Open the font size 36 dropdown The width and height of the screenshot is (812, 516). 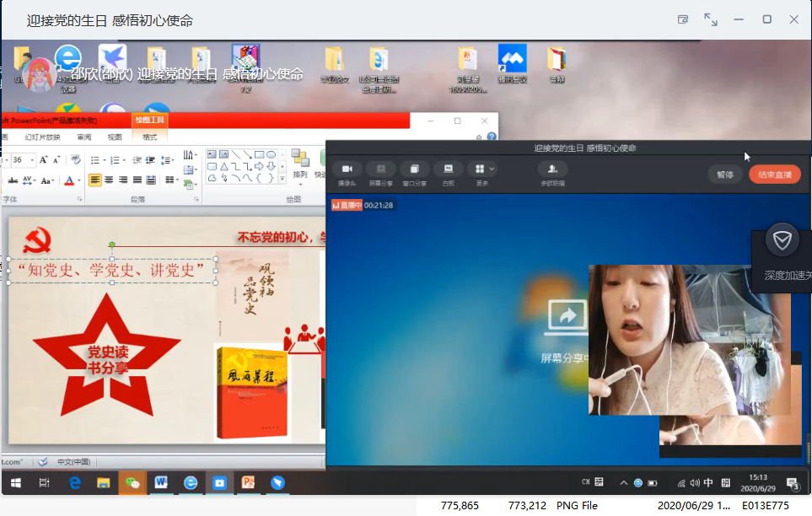tap(34, 159)
